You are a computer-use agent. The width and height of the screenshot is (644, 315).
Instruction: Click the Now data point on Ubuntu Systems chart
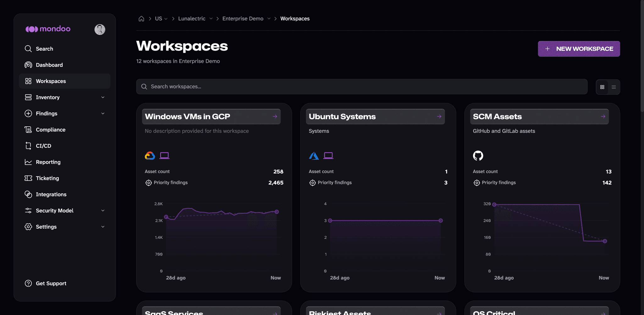tap(441, 221)
